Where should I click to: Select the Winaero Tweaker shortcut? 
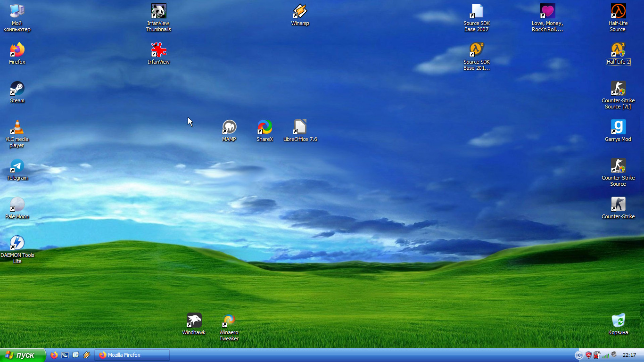229,321
